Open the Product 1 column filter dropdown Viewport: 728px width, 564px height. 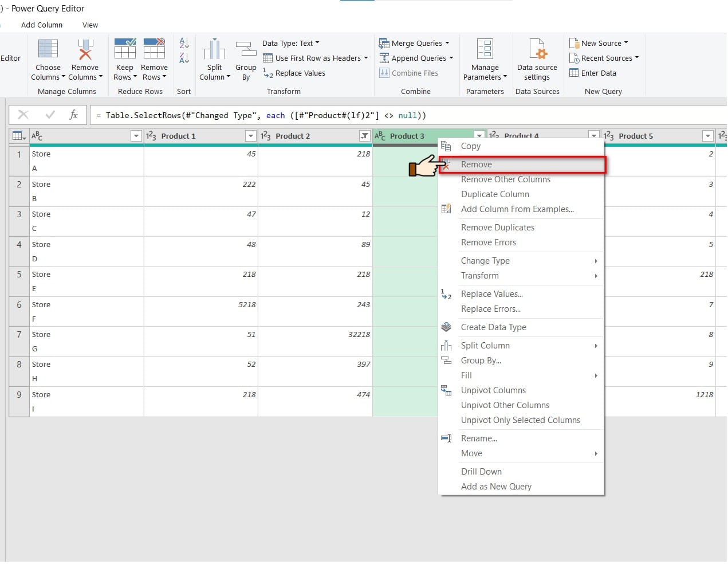(250, 136)
